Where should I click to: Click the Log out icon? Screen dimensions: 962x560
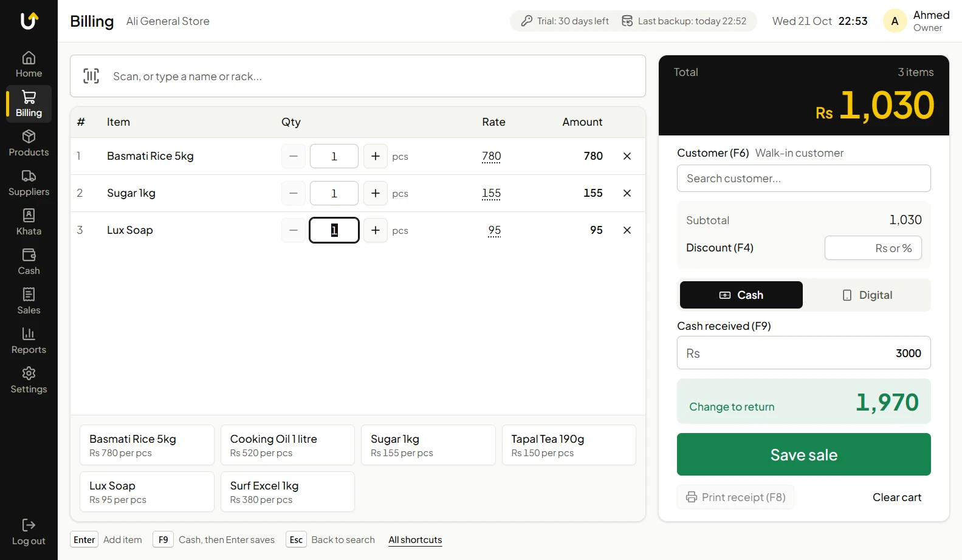tap(29, 525)
